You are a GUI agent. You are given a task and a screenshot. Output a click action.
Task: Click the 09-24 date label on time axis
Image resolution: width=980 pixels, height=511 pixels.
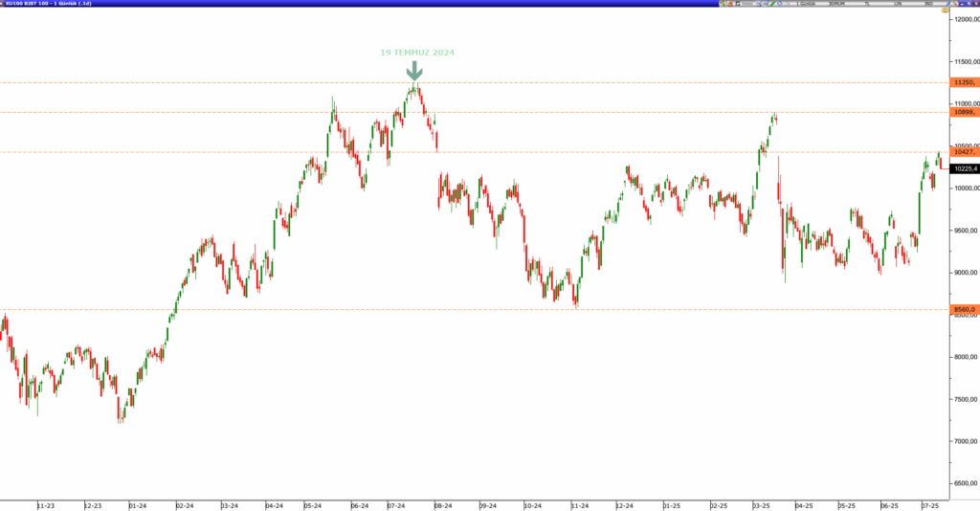click(488, 506)
